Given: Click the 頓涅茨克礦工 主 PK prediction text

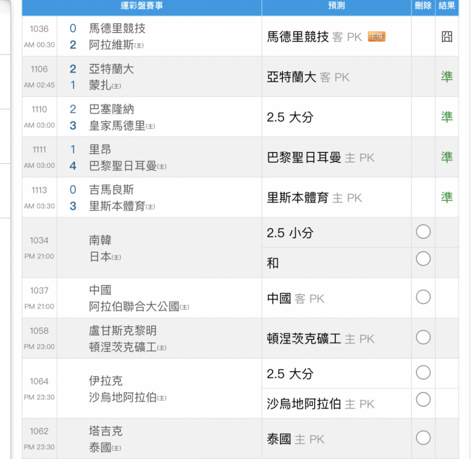Looking at the screenshot, I should (321, 339).
